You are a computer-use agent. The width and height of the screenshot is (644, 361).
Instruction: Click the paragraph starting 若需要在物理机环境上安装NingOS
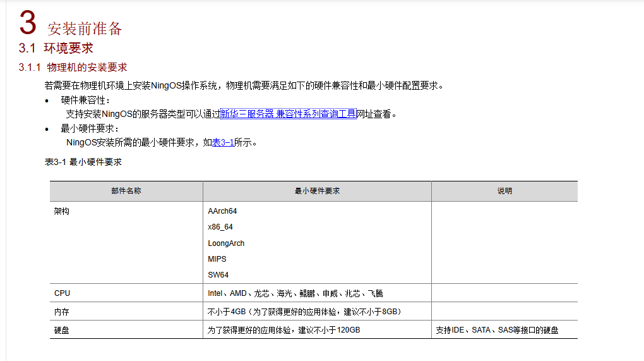coord(244,85)
